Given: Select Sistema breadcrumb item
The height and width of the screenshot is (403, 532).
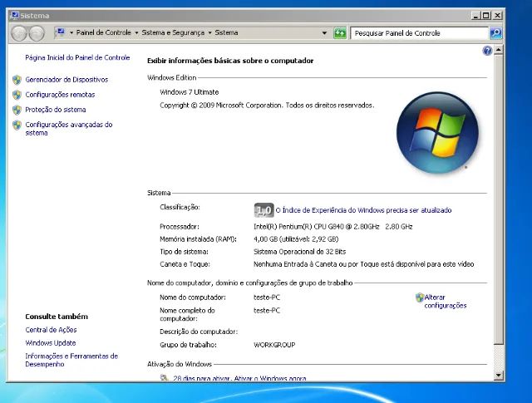Looking at the screenshot, I should pos(226,32).
